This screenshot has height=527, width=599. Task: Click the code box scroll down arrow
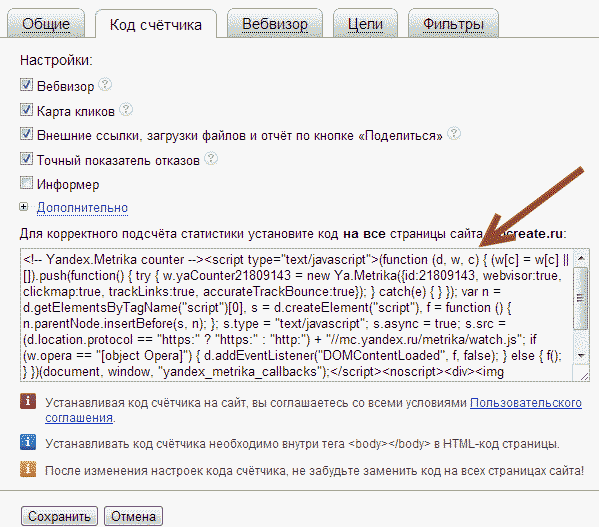tap(581, 356)
